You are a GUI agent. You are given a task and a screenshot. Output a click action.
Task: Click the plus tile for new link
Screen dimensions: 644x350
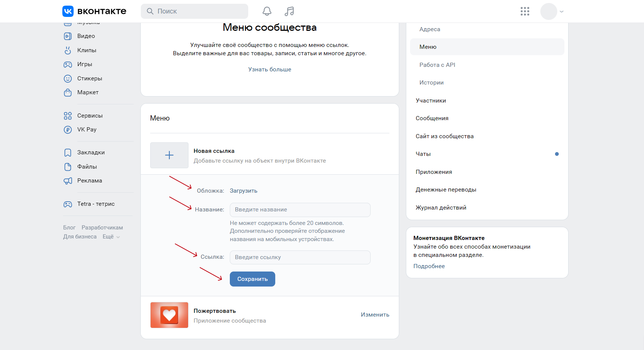tap(169, 155)
